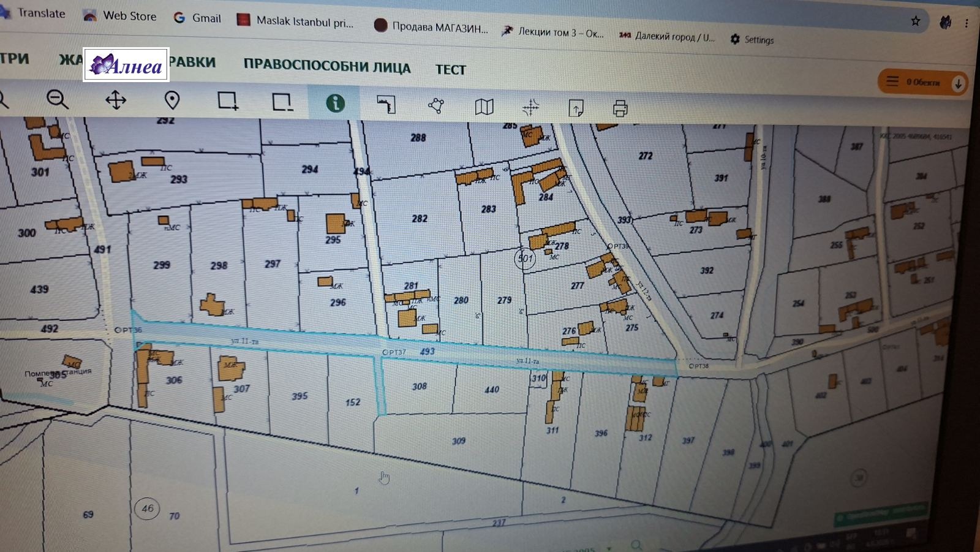Screen dimensions: 980x552
Task: Open the Translate bookmark
Action: click(x=34, y=13)
